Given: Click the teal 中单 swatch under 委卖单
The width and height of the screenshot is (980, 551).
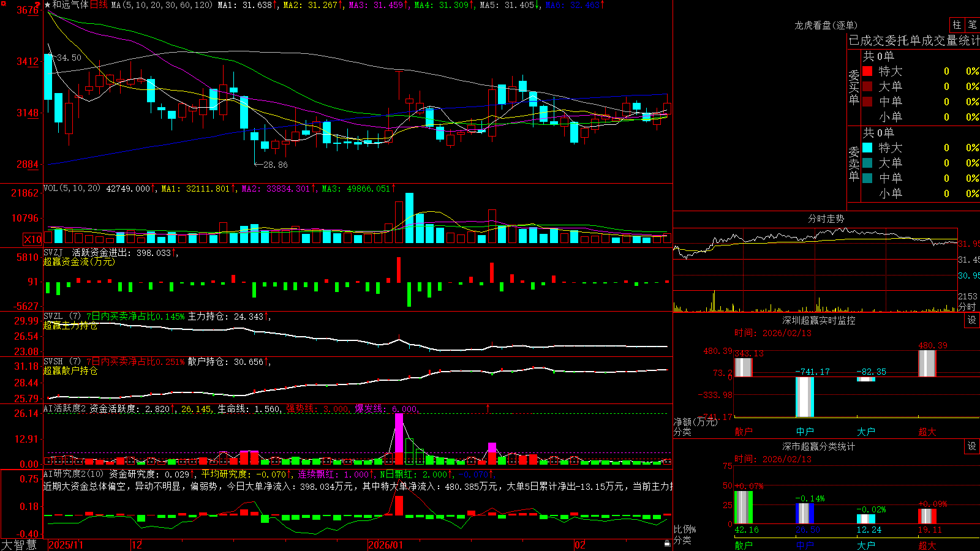Looking at the screenshot, I should coord(867,178).
